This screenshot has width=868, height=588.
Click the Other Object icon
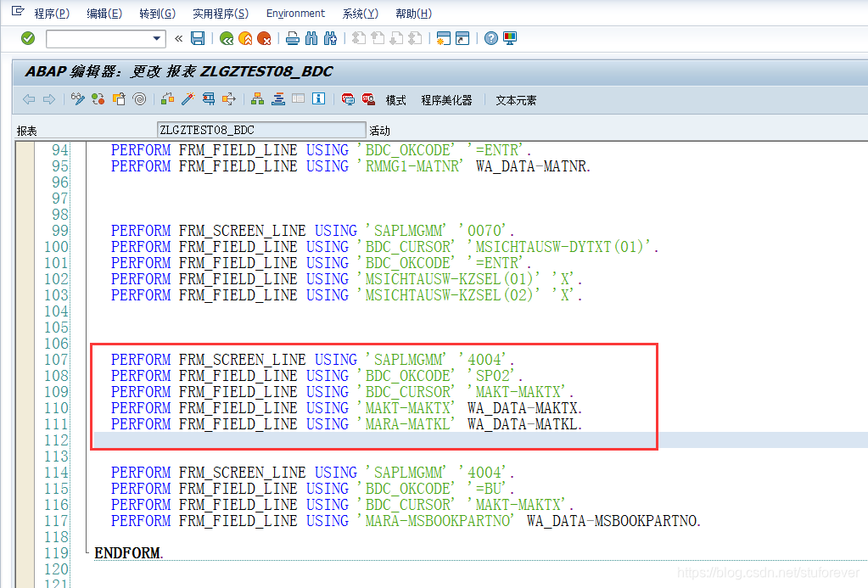(x=119, y=99)
